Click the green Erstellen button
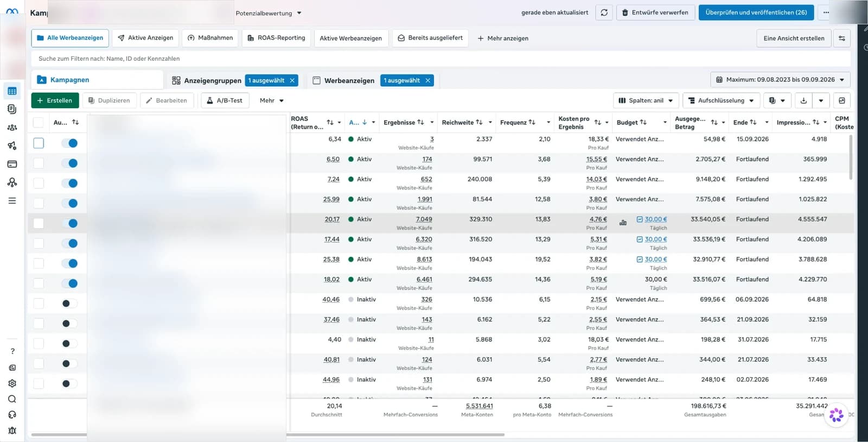 tap(55, 100)
